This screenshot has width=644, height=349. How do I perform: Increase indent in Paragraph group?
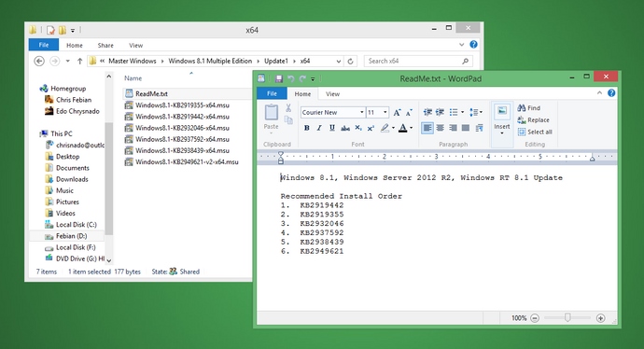pos(440,112)
